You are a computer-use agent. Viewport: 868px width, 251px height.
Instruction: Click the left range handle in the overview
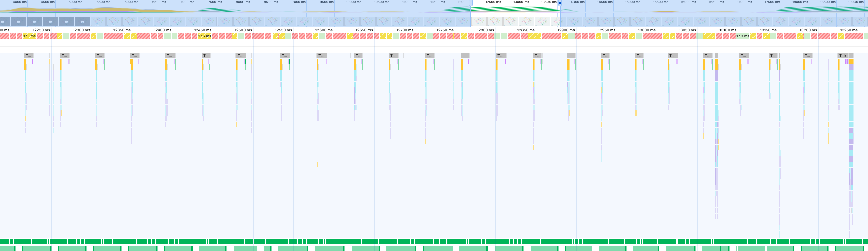(x=470, y=3)
